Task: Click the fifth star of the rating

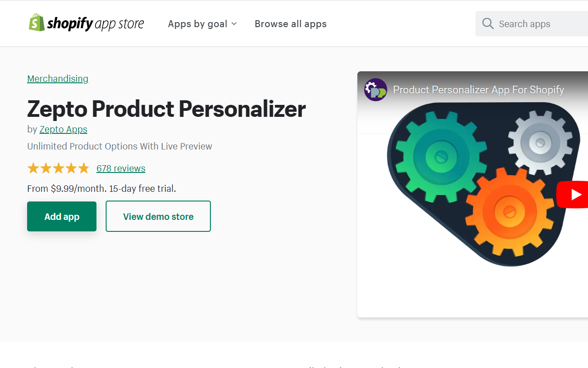Action: point(84,168)
